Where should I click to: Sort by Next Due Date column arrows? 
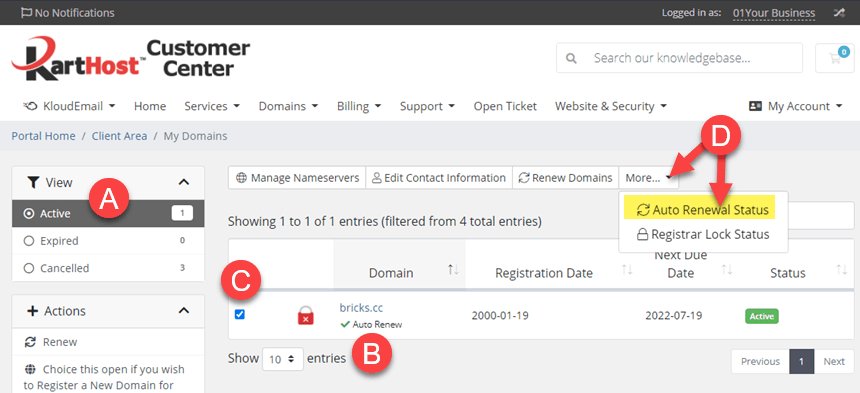click(x=727, y=270)
